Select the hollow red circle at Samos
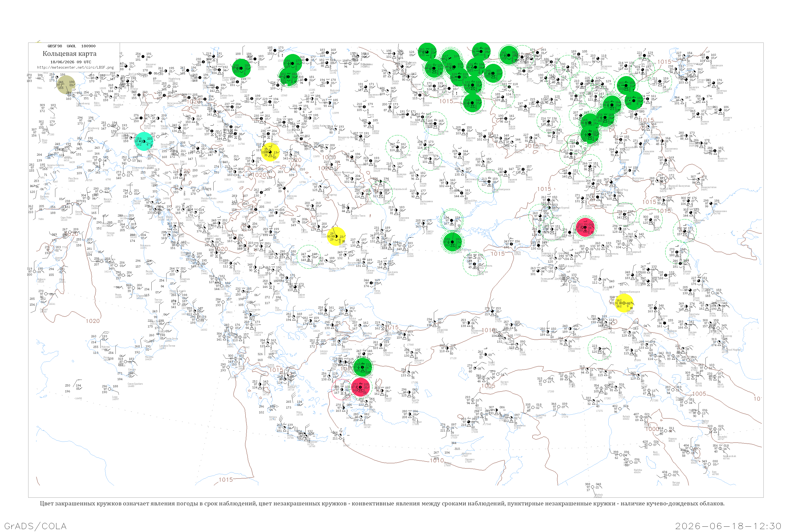 [342, 389]
